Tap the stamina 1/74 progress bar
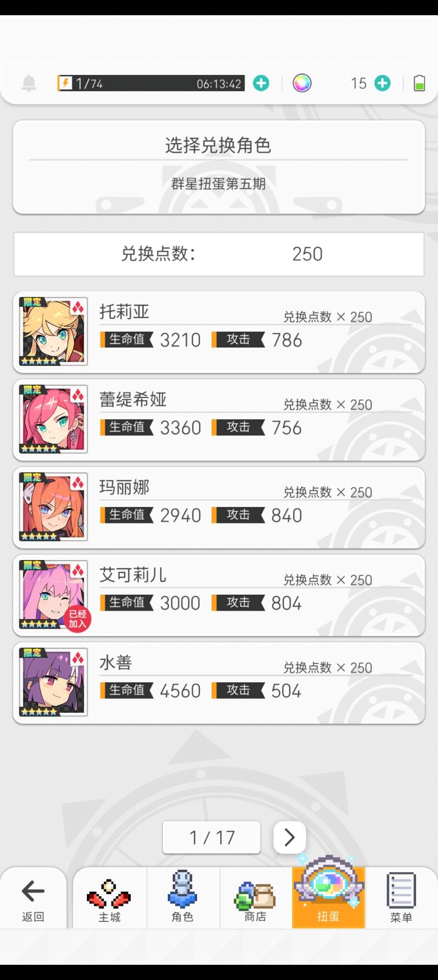 click(151, 83)
